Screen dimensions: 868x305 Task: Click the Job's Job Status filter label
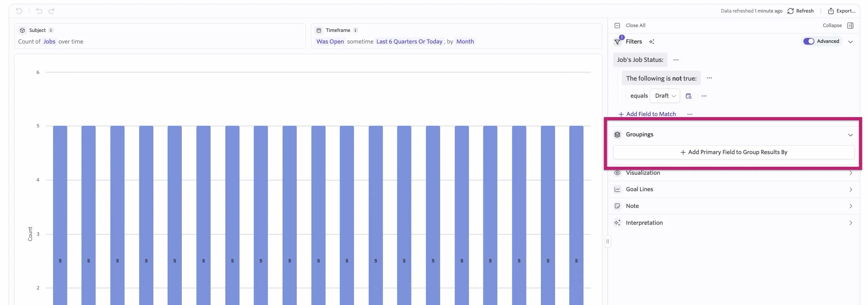coord(640,60)
